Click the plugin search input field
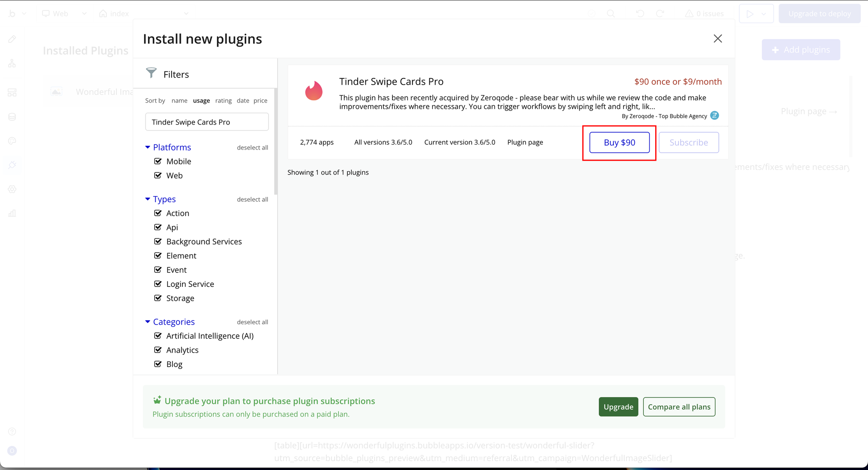Screen dimensions: 868x470 tap(207, 122)
